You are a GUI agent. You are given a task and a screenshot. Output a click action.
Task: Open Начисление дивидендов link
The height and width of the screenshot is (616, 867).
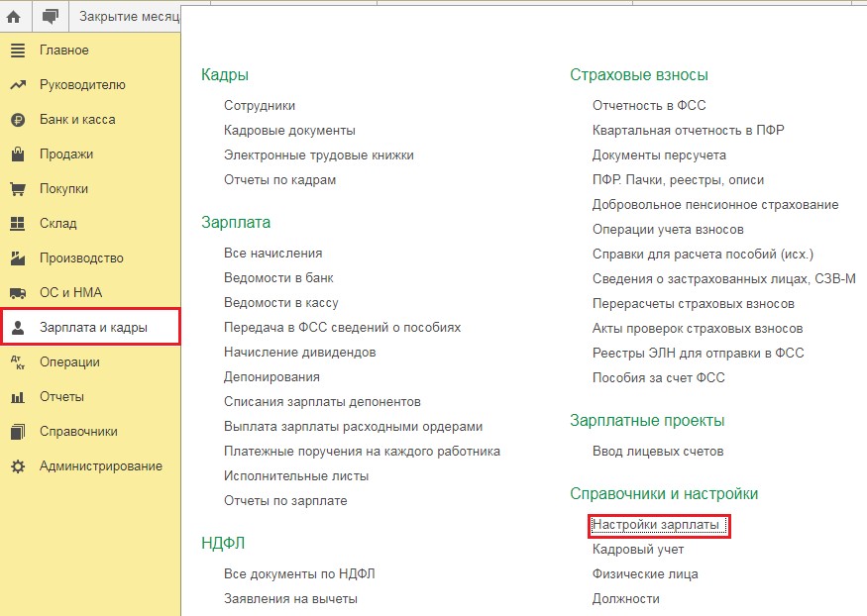(299, 353)
